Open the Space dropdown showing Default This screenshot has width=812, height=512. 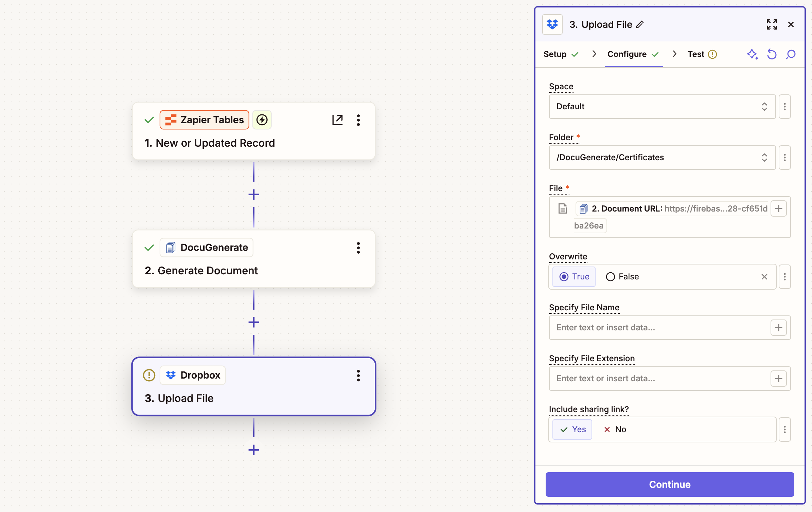[x=662, y=107]
